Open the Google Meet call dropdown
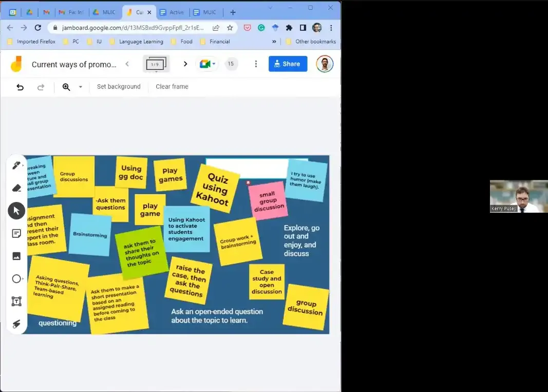 pyautogui.click(x=208, y=64)
